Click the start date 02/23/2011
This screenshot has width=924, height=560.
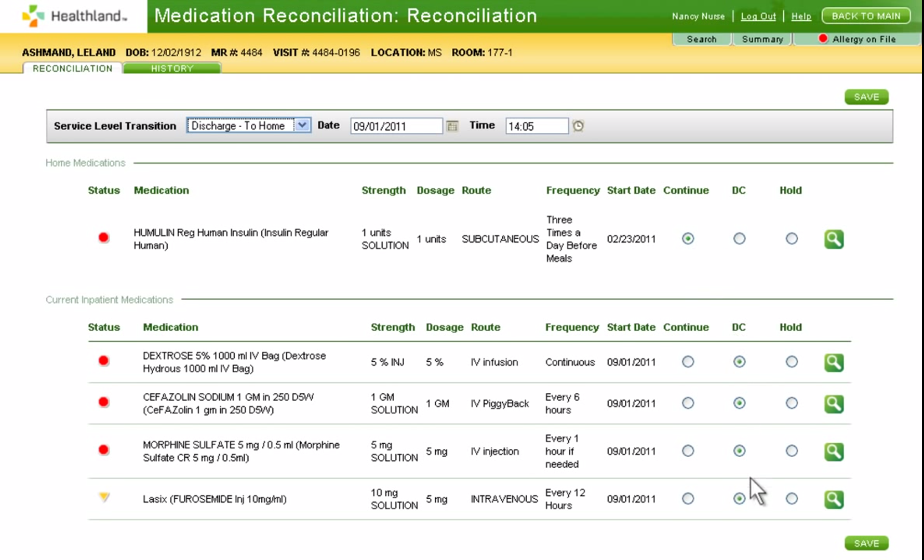tap(631, 239)
